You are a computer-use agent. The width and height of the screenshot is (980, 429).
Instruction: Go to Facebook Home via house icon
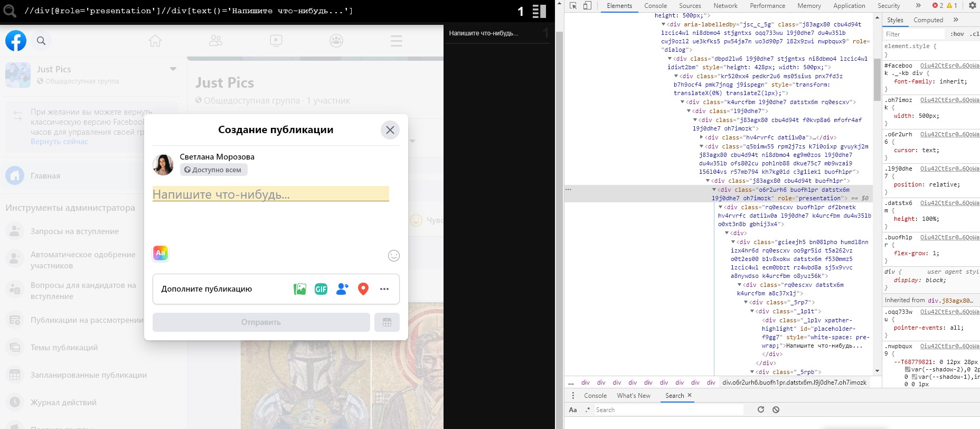click(155, 41)
